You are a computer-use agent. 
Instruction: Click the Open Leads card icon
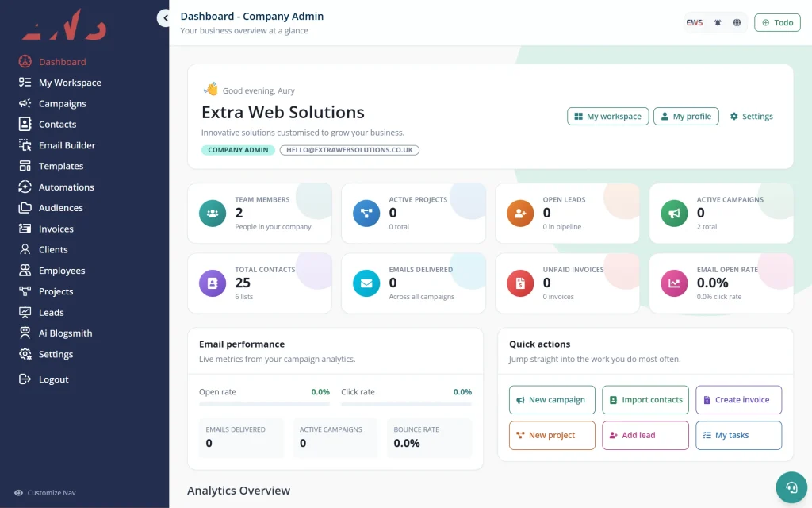tap(520, 213)
